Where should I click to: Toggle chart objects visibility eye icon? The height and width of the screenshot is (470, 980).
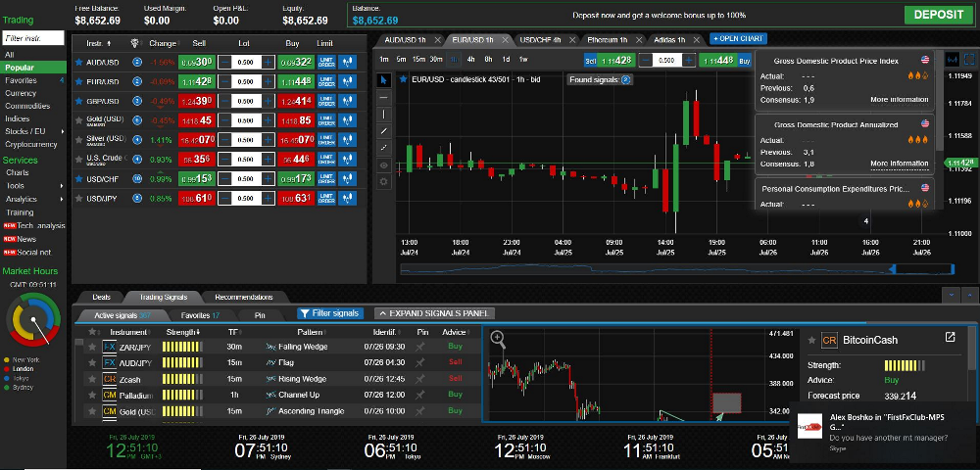pyautogui.click(x=384, y=165)
